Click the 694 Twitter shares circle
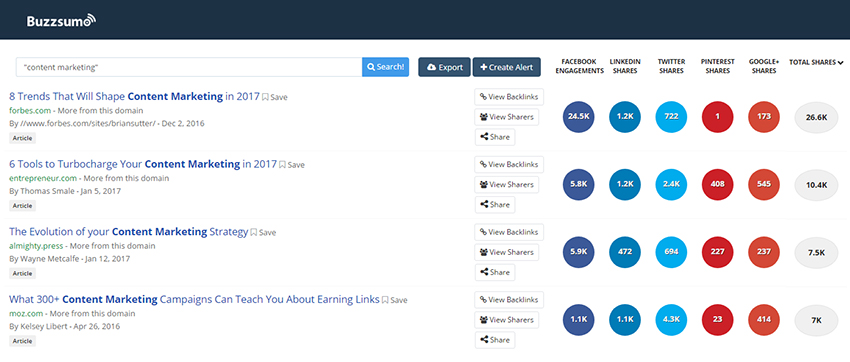This screenshot has height=362, width=850. 671,253
